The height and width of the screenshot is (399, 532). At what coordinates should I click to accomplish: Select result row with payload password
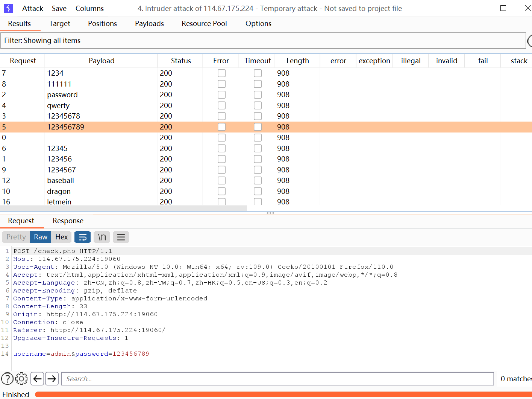coord(266,94)
